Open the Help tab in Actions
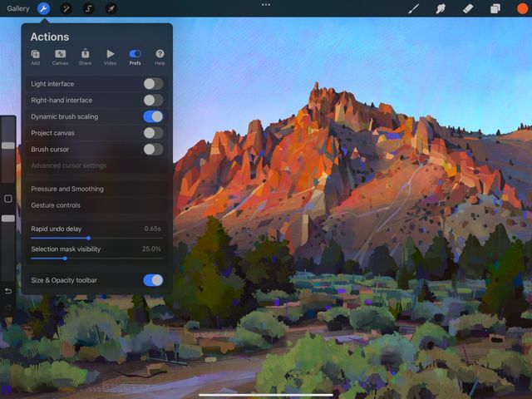The width and height of the screenshot is (532, 399). click(160, 57)
